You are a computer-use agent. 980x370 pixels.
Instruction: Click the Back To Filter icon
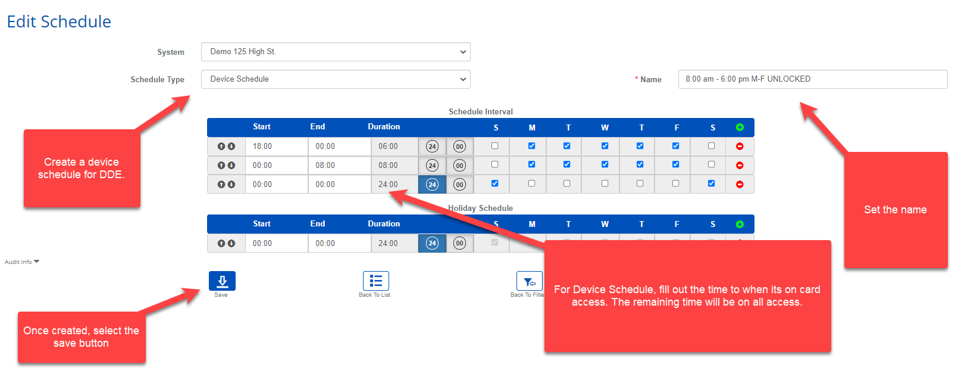coord(528,281)
